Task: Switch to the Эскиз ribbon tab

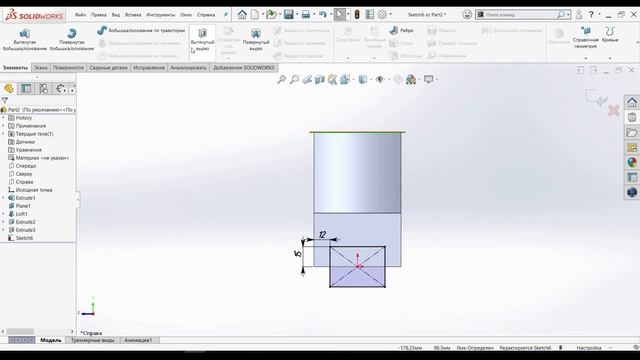Action: pos(40,68)
